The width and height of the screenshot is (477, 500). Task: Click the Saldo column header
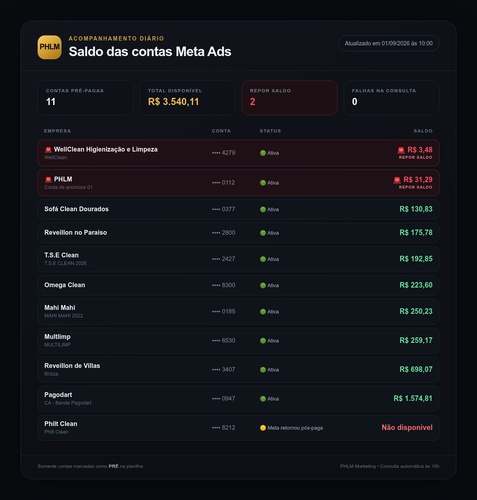coord(423,131)
